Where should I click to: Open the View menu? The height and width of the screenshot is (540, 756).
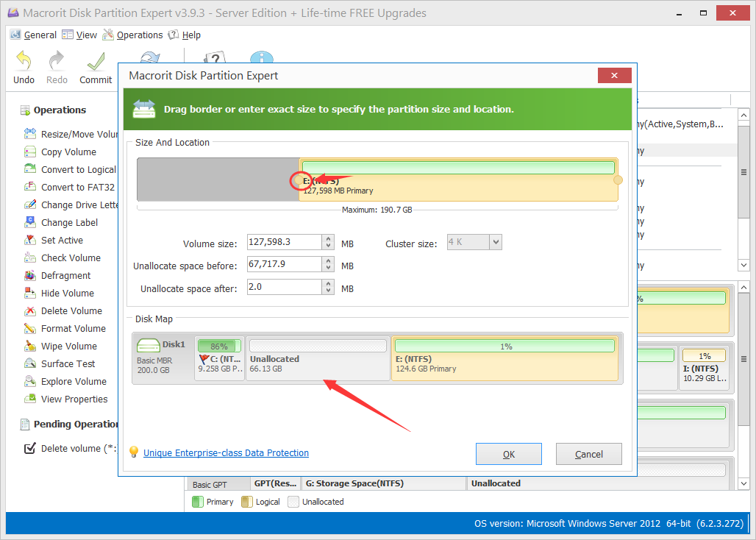79,35
